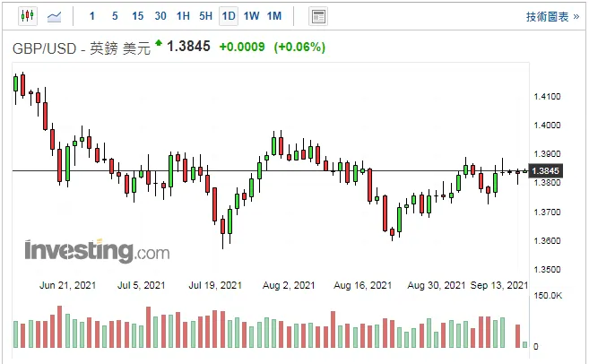Click the 0 volume axis label
Image resolution: width=589 pixels, height=364 pixels.
click(x=536, y=346)
